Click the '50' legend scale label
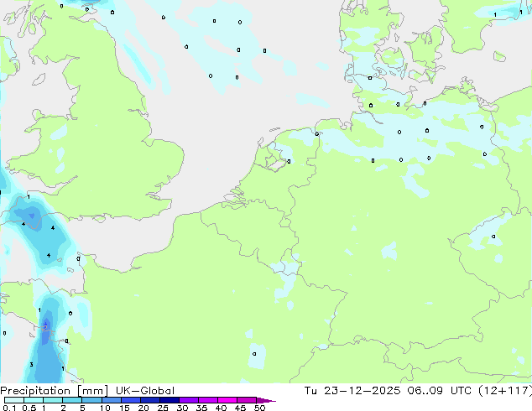 click(260, 408)
